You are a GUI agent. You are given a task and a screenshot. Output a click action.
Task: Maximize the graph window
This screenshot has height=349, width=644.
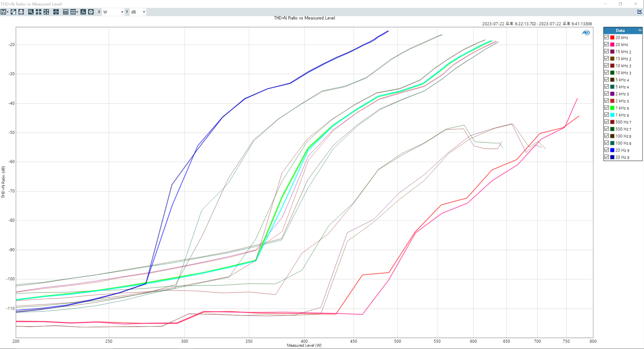[x=620, y=4]
